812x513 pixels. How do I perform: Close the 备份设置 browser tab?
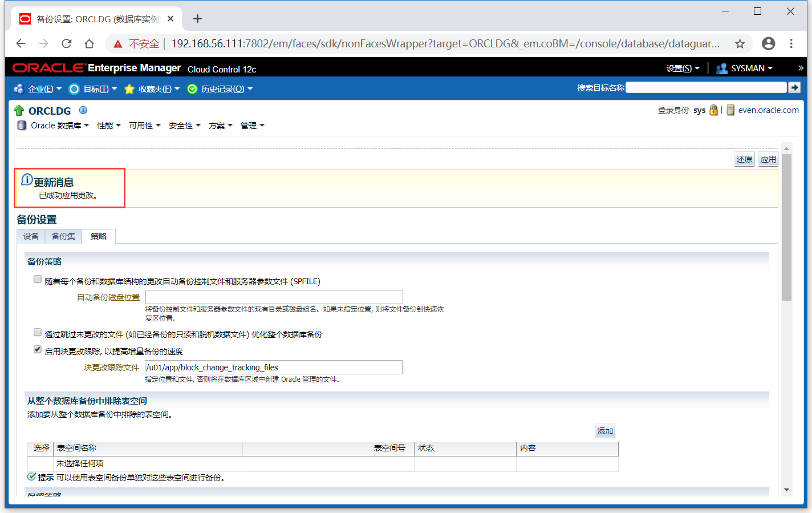170,19
